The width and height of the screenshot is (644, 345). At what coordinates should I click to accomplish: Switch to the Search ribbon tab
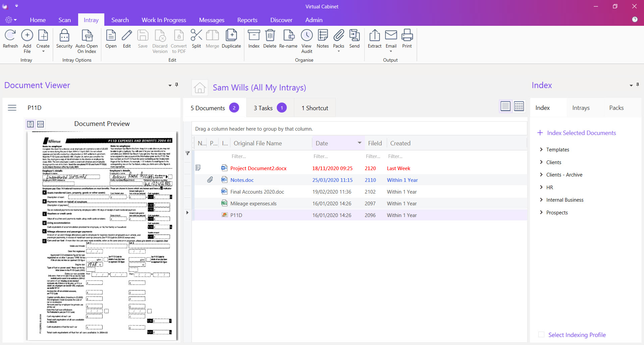[120, 20]
